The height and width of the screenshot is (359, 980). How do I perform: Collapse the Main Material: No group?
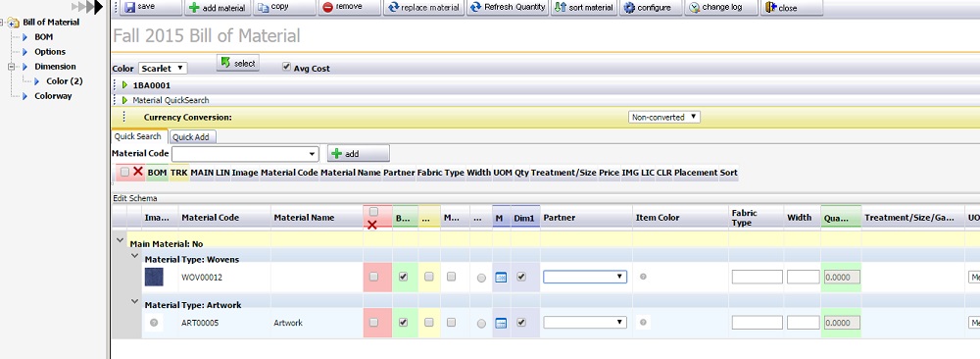point(120,239)
